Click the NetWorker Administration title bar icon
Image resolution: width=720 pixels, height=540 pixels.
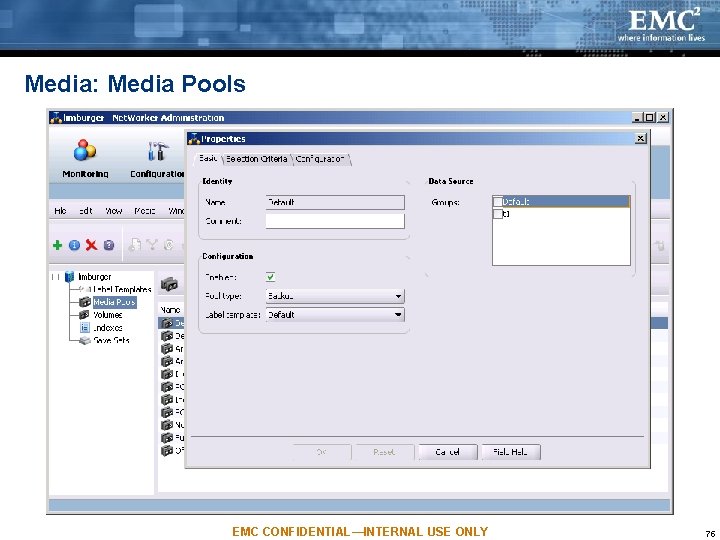coord(56,118)
